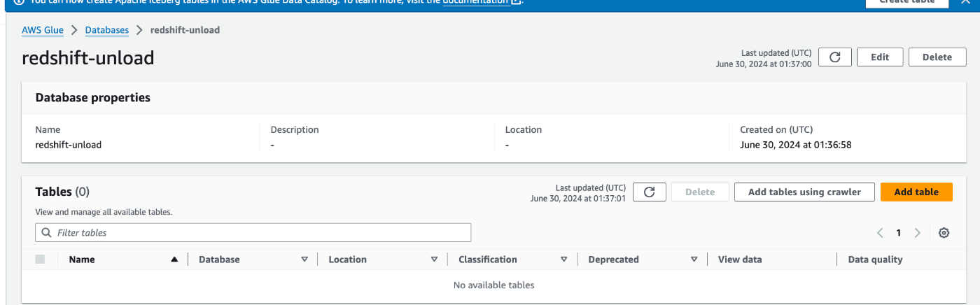980x305 pixels.
Task: Go to next page of tables
Action: pyautogui.click(x=917, y=233)
